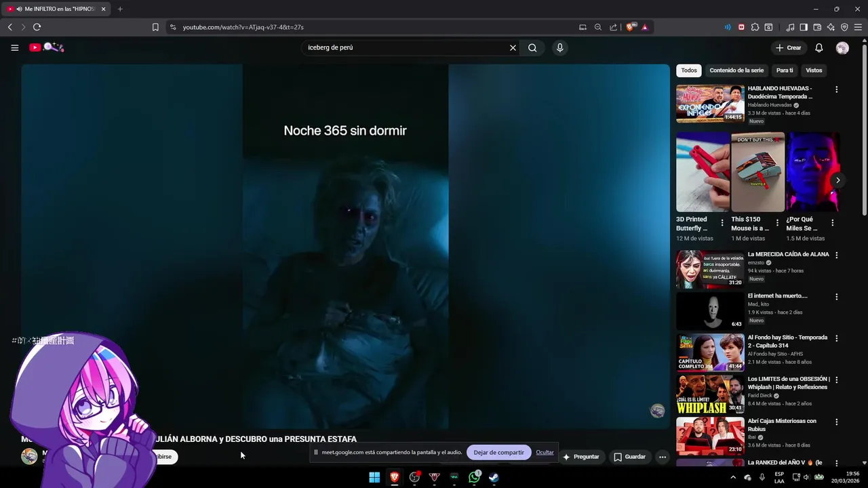Open options for 'Abrí Cajas Misteriosas' video
Viewport: 868px width, 488px height.
(836, 422)
